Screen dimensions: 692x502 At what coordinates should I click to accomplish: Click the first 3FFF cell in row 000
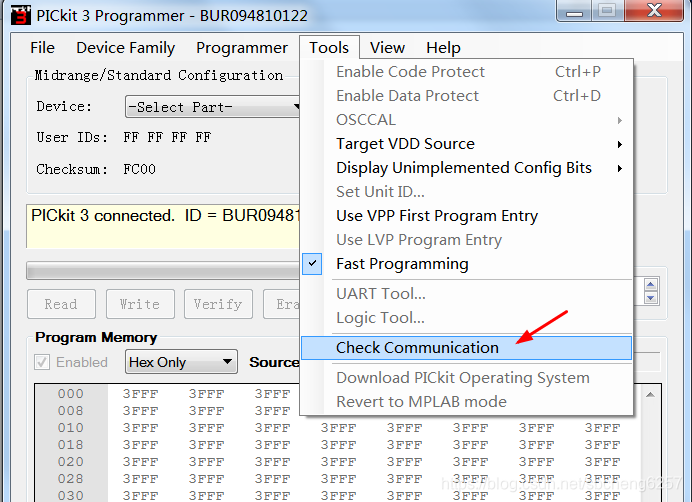[x=140, y=394]
